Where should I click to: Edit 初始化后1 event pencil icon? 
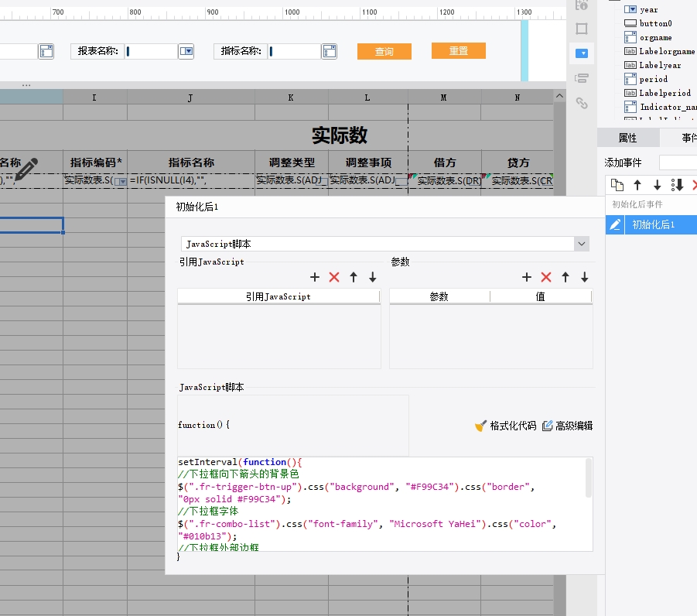(615, 224)
